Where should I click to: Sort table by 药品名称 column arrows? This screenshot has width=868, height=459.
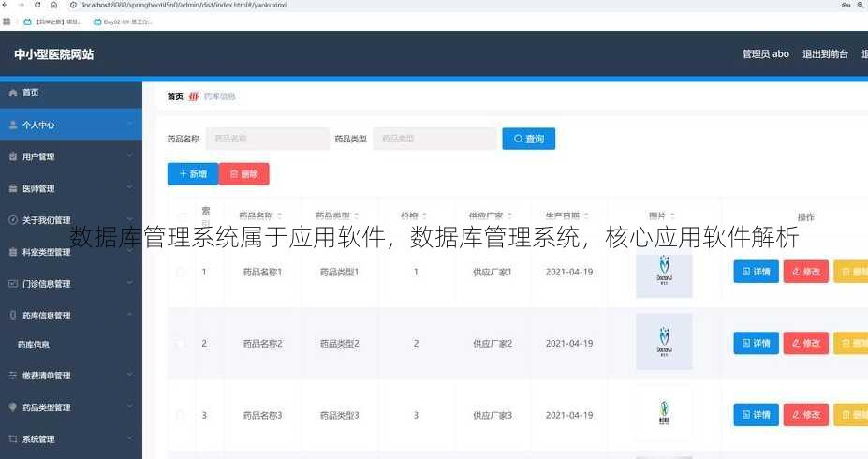[280, 215]
